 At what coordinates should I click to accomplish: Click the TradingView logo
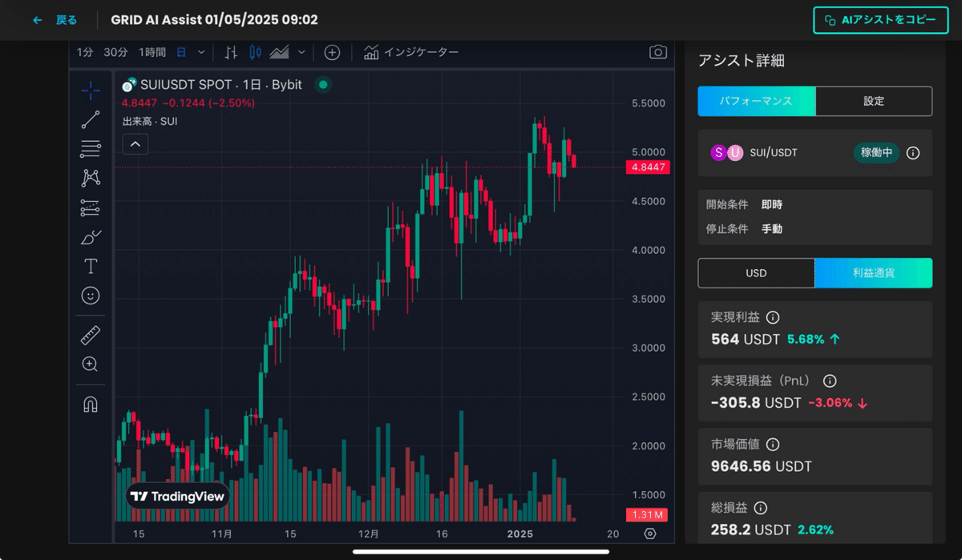(178, 497)
